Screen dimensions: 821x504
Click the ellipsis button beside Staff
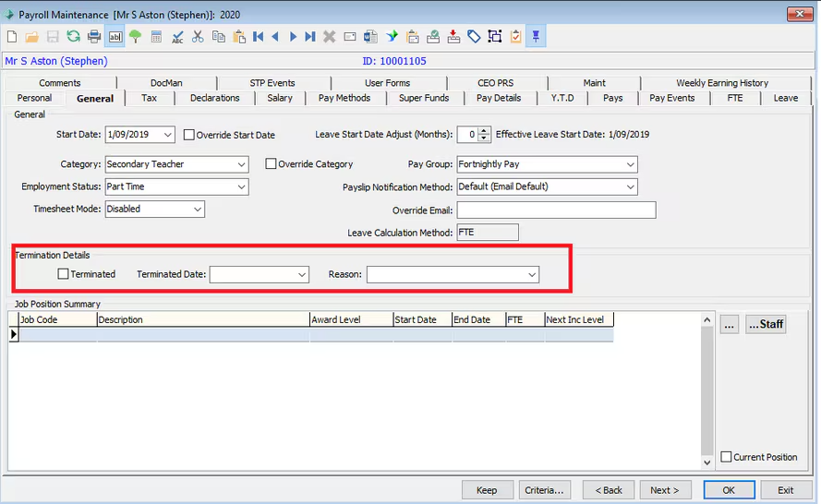point(729,325)
